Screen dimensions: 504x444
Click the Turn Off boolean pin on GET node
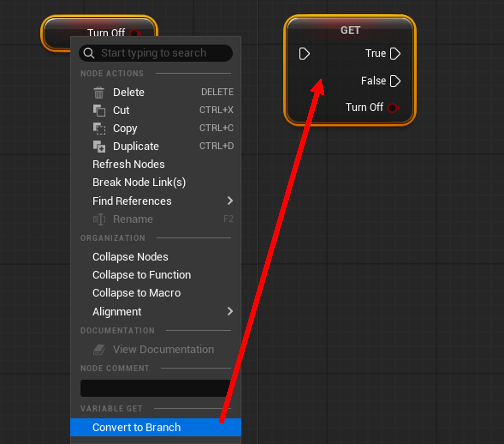coord(393,108)
